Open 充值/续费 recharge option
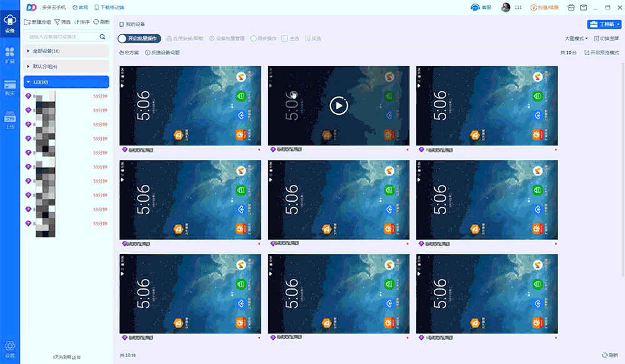 (x=544, y=7)
